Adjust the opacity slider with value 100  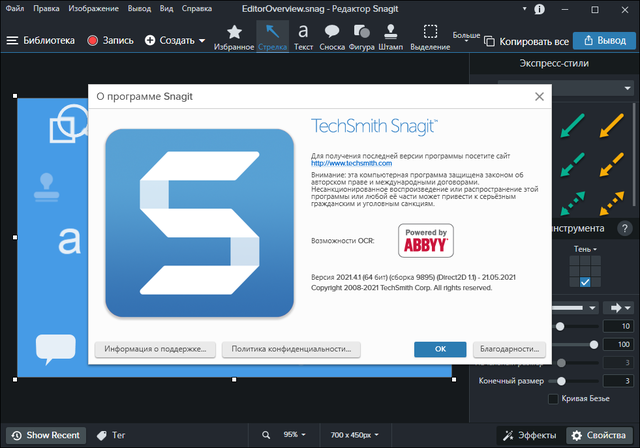[x=593, y=345]
